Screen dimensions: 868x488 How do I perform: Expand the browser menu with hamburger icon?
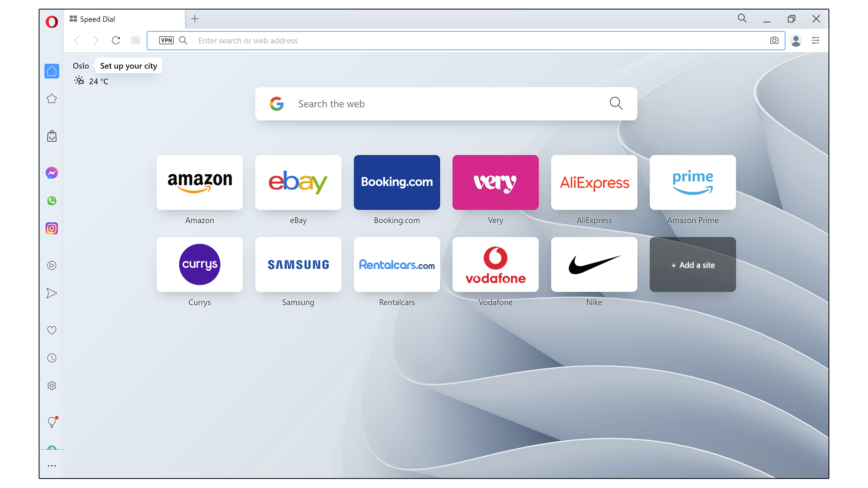[x=816, y=40]
